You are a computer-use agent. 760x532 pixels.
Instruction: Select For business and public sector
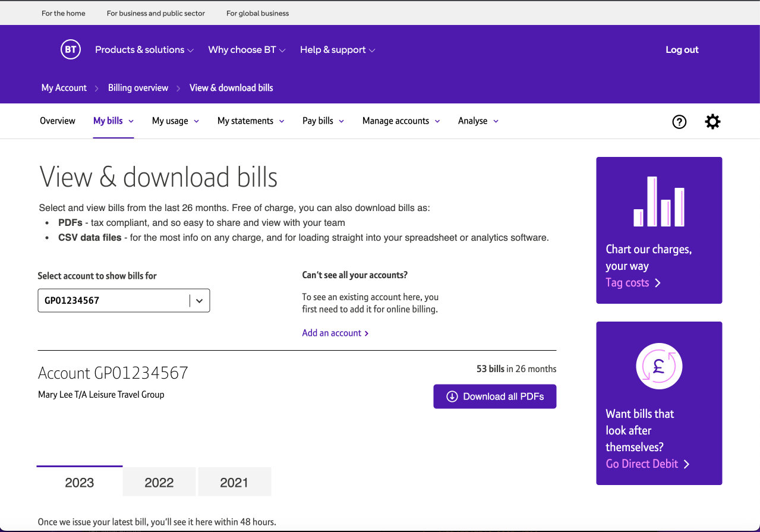[x=156, y=13]
